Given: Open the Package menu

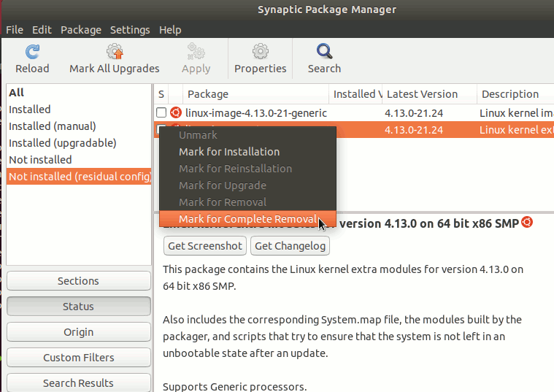Looking at the screenshot, I should click(81, 30).
